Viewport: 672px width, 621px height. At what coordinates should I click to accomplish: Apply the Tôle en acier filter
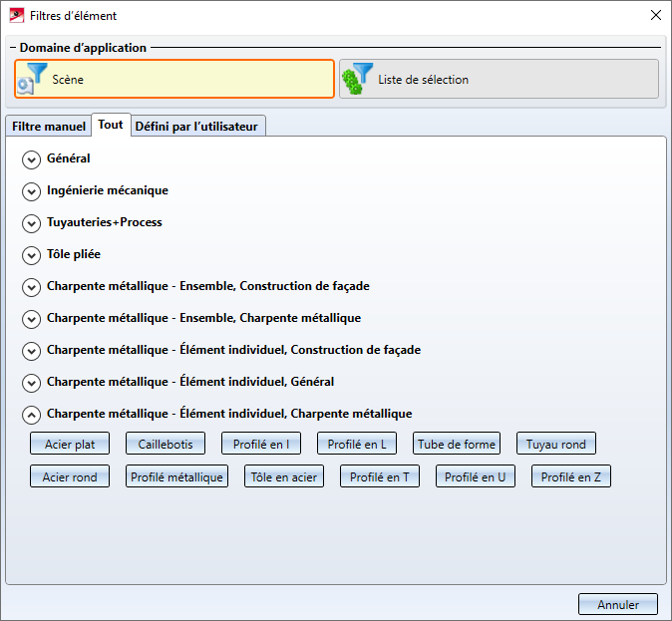284,476
